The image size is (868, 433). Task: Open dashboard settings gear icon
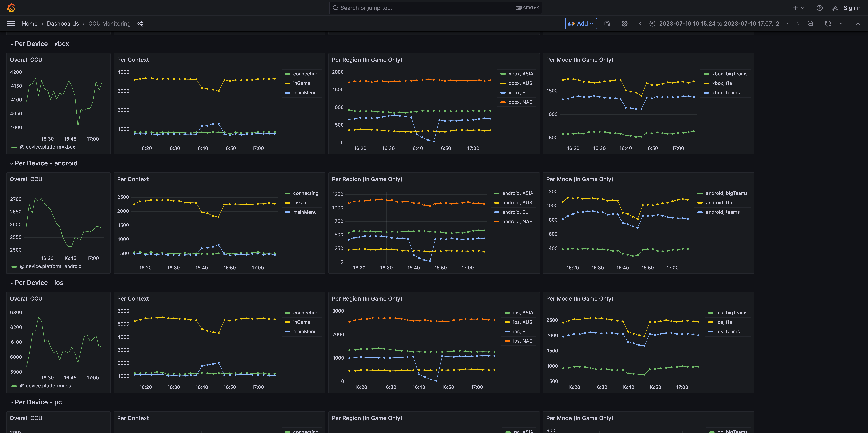coord(624,24)
